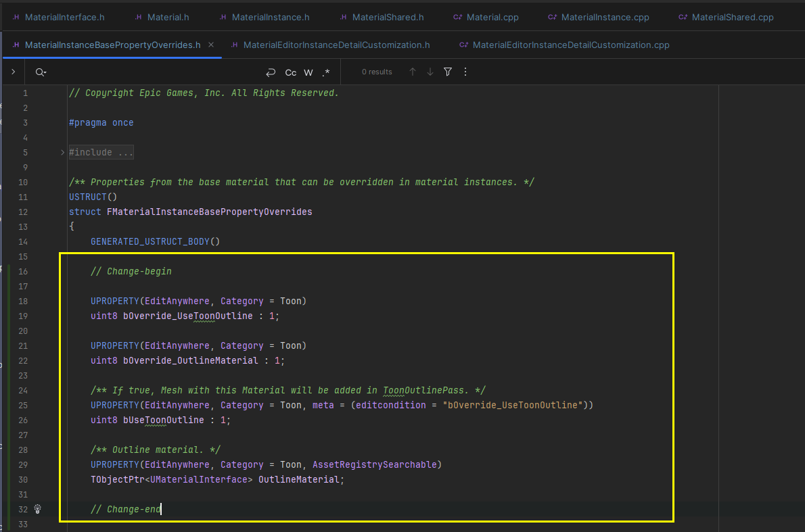Enable regex (.*) search mode

click(325, 72)
